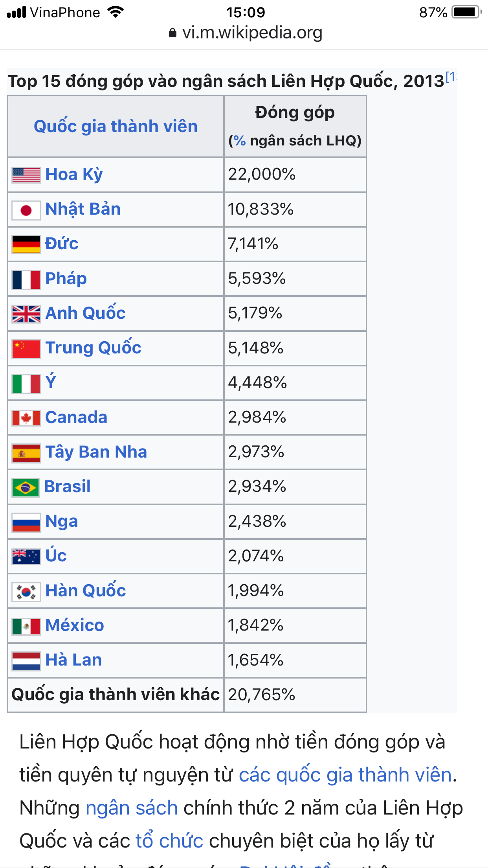Viewport: 488px width, 868px height.
Task: Tap the South Korea flag icon
Action: [26, 592]
